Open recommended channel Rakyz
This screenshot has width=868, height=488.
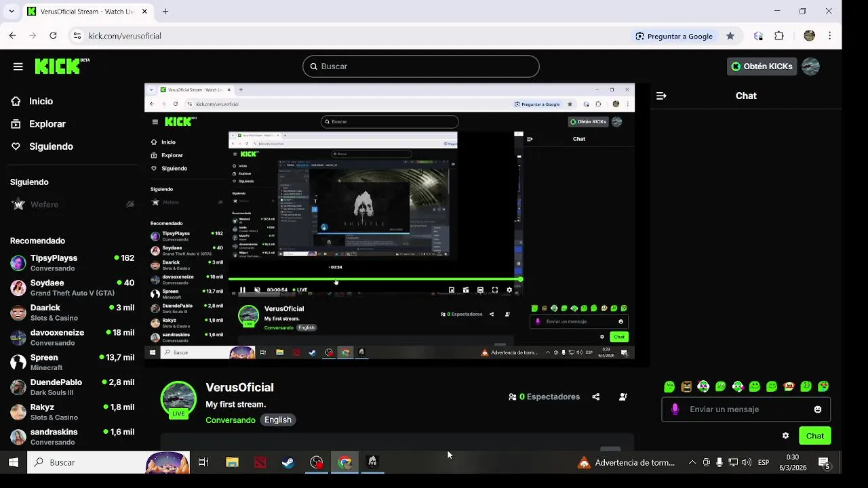click(x=72, y=412)
